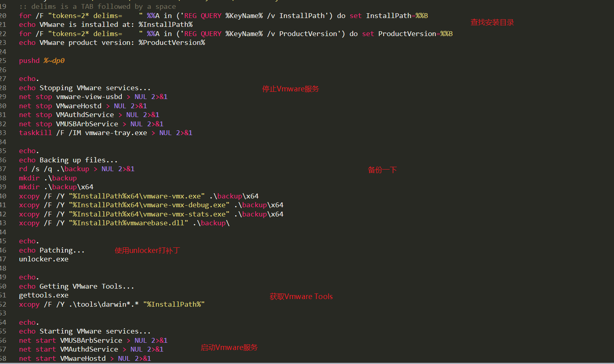
Task: Click the xcopy line for vmware-vmx-debug.exe
Action: point(151,205)
